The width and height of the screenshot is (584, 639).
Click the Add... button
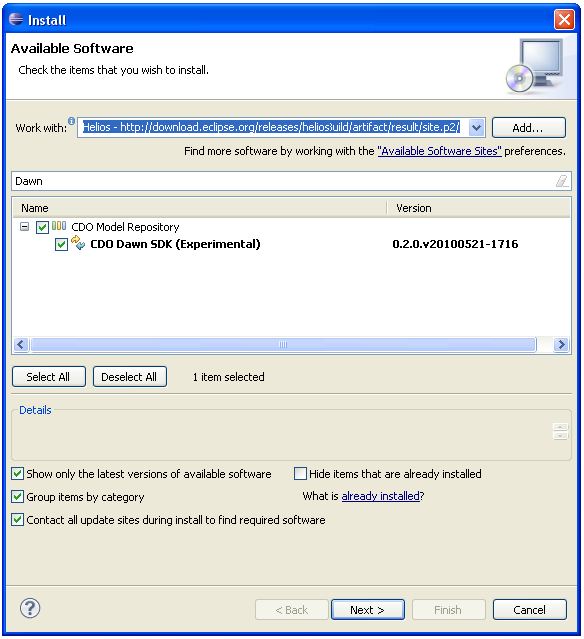[x=529, y=128]
